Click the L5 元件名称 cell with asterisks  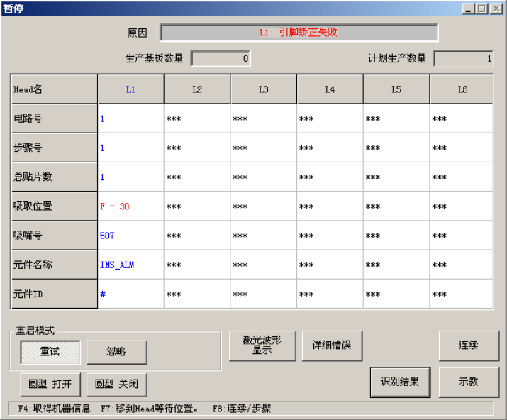click(x=396, y=265)
